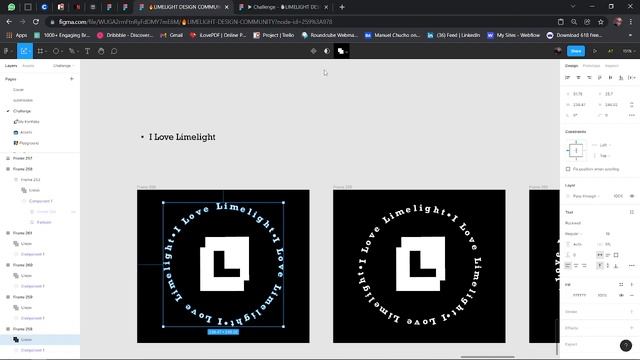
Task: Open distribute spacing dropdown
Action: pyautogui.click(x=632, y=78)
